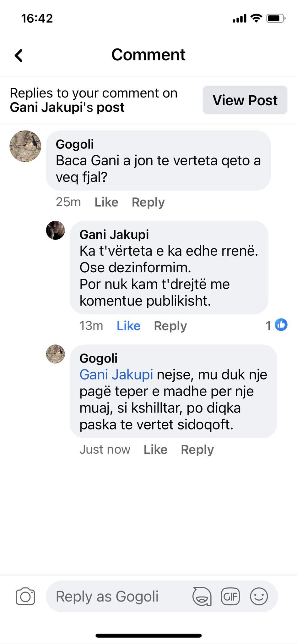
Task: Open the emoji smiley picker
Action: click(259, 597)
